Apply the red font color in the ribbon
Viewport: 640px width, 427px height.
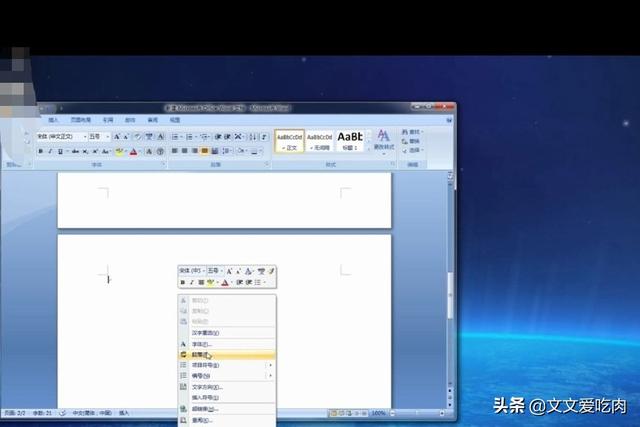coord(133,152)
